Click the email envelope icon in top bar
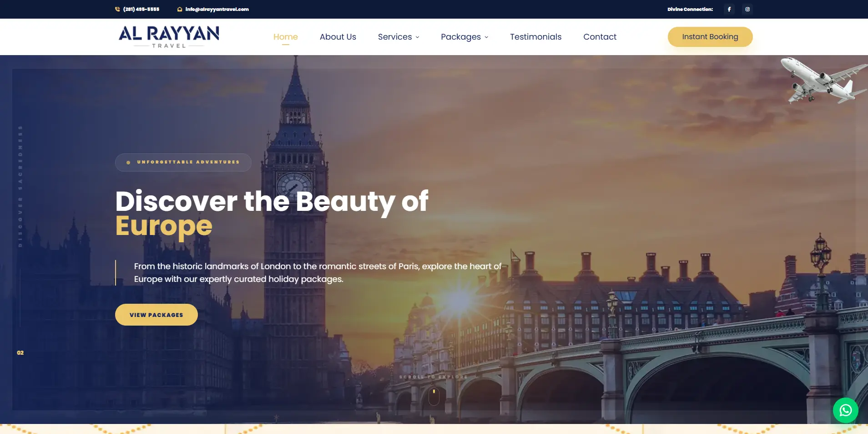This screenshot has height=434, width=868. point(180,9)
